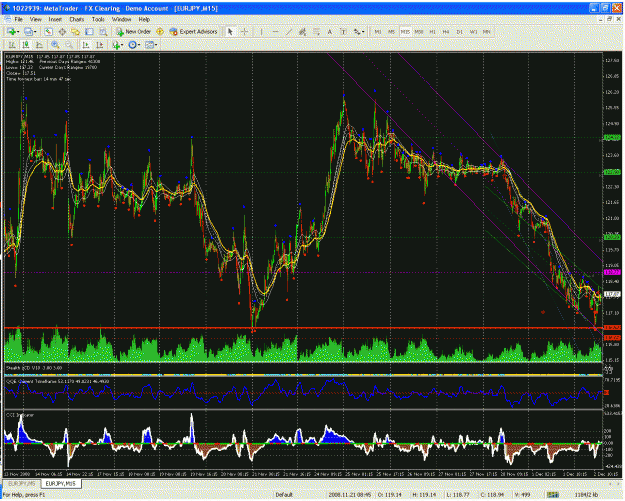Select the trendline drawing tool
Image resolution: width=625 pixels, height=501 pixels.
pyautogui.click(x=289, y=32)
